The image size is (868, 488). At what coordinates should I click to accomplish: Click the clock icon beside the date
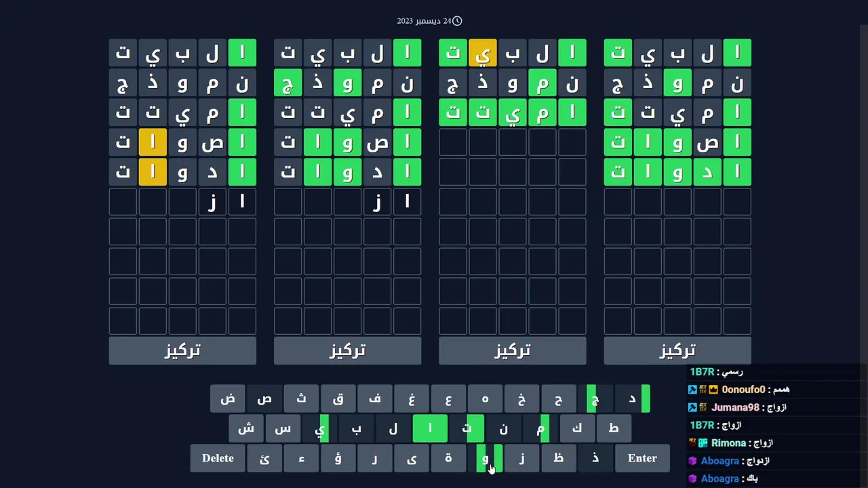(x=457, y=21)
